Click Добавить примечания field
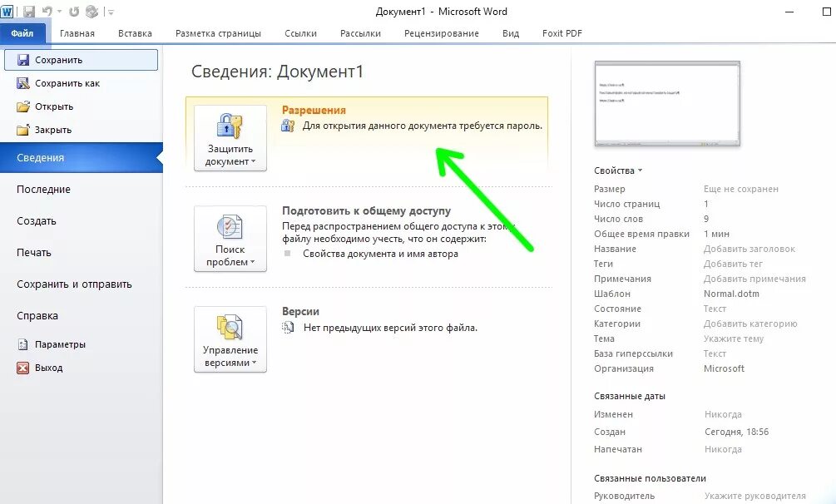This screenshot has height=504, width=836. tap(754, 279)
